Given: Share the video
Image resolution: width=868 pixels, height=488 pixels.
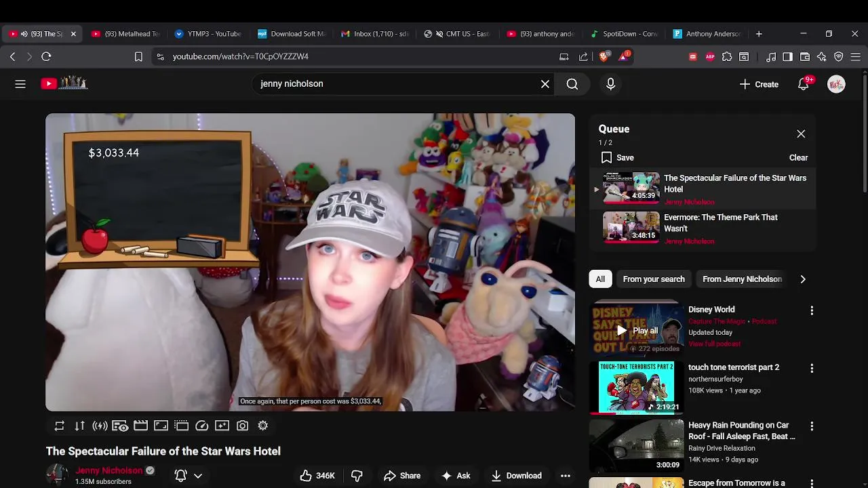Looking at the screenshot, I should point(402,476).
